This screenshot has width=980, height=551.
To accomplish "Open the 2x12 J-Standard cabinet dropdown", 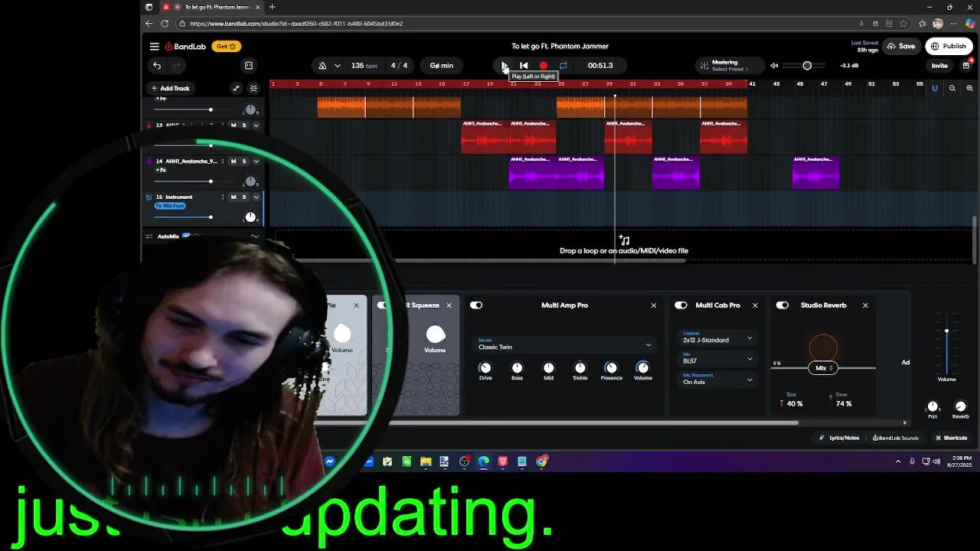I will [717, 337].
